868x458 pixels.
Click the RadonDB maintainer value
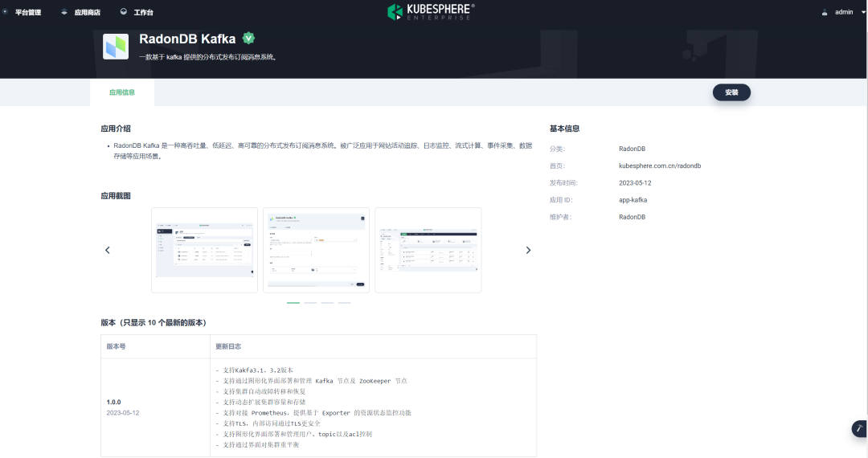point(633,218)
